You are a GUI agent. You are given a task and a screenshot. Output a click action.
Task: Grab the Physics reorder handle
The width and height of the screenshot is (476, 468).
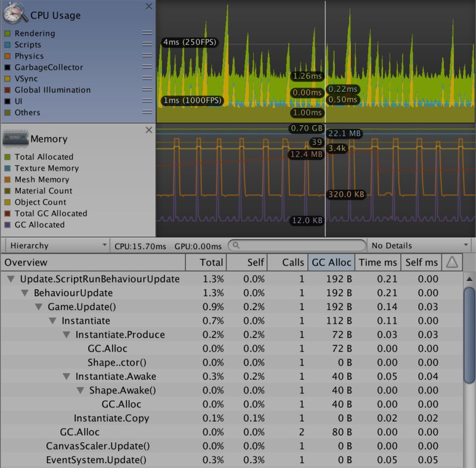147,55
